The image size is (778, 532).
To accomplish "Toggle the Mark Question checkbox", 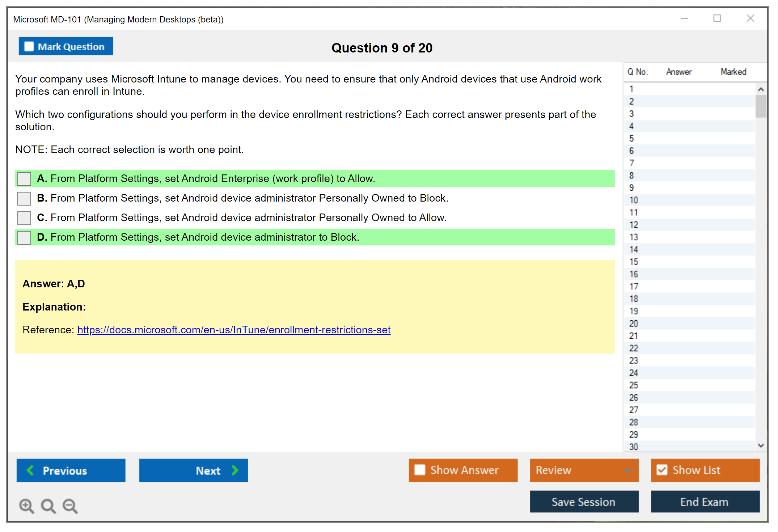I will (x=29, y=46).
